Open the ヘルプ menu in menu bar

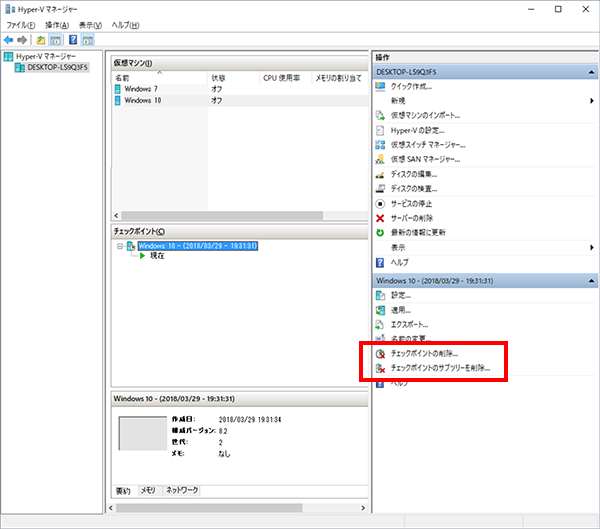pyautogui.click(x=125, y=25)
